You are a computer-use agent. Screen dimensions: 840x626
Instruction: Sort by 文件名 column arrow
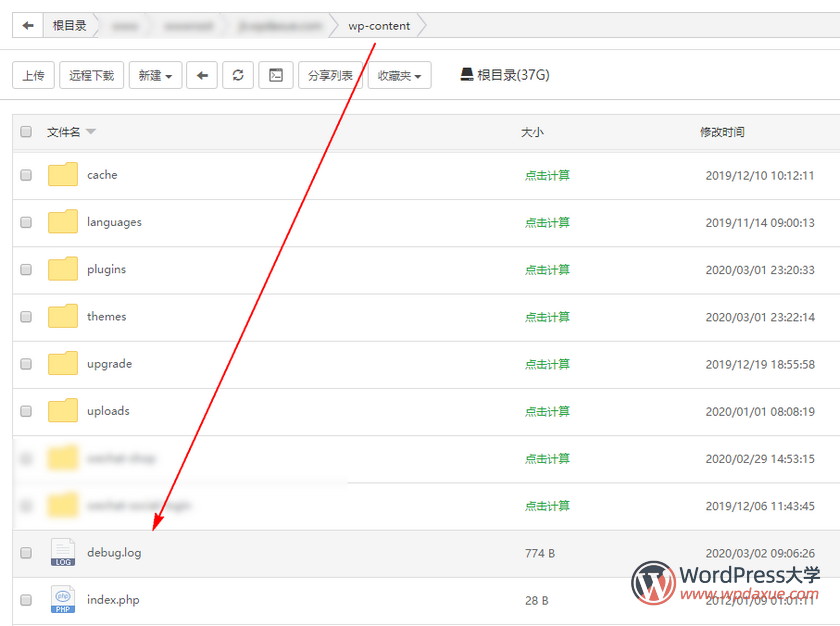click(91, 132)
